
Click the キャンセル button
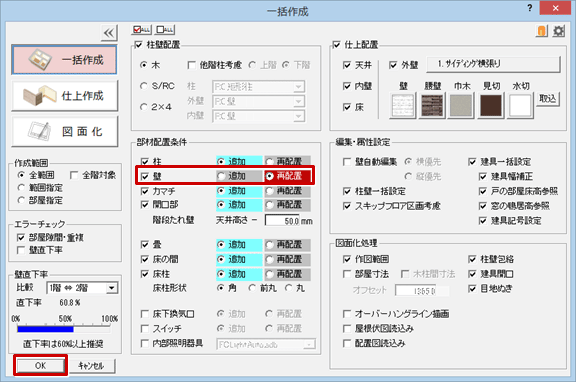91,365
